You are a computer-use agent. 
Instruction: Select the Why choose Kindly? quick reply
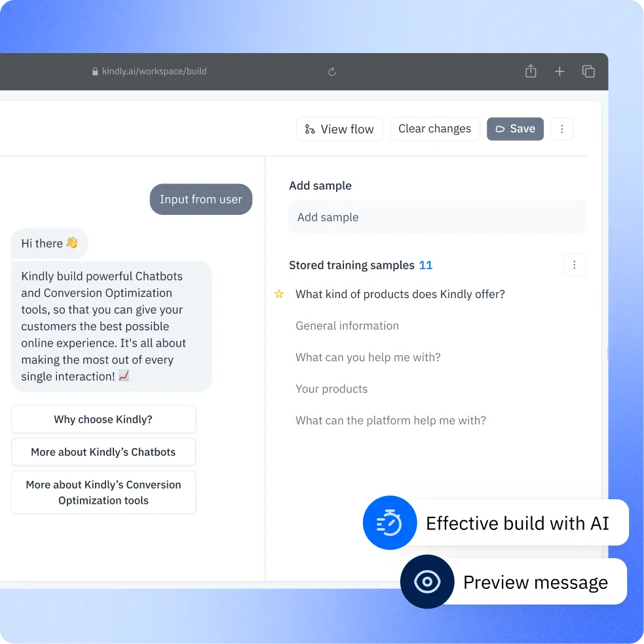click(103, 419)
